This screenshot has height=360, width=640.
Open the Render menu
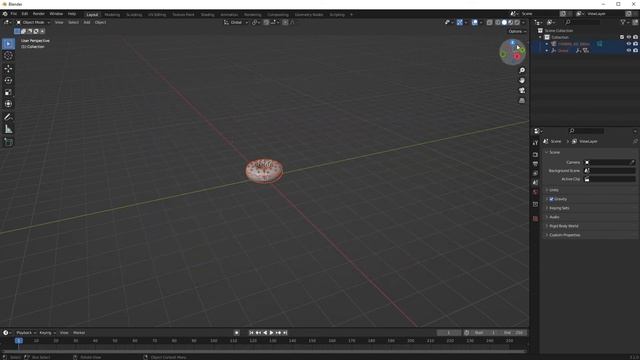39,14
